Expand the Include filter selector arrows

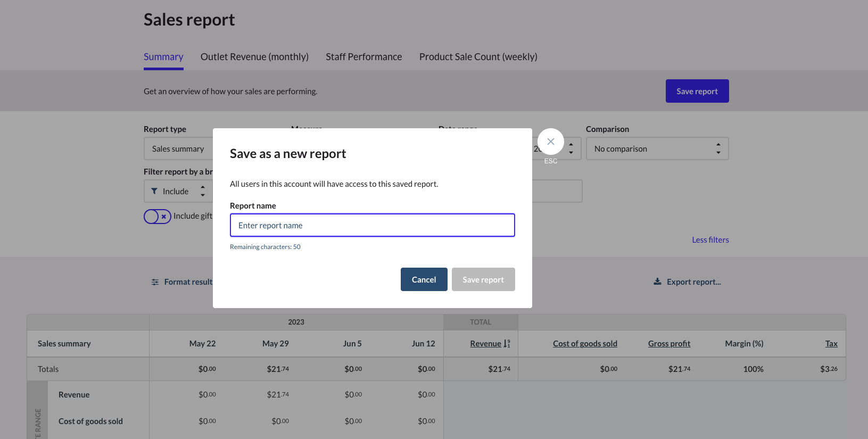tap(203, 191)
